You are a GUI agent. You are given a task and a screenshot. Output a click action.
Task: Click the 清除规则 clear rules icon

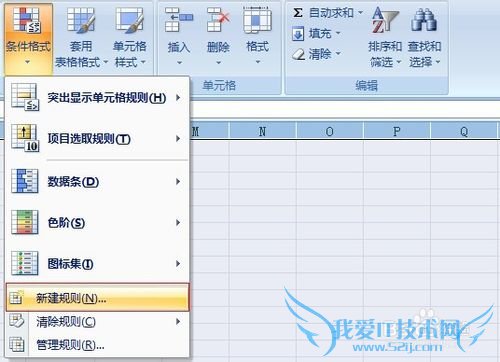point(16,321)
